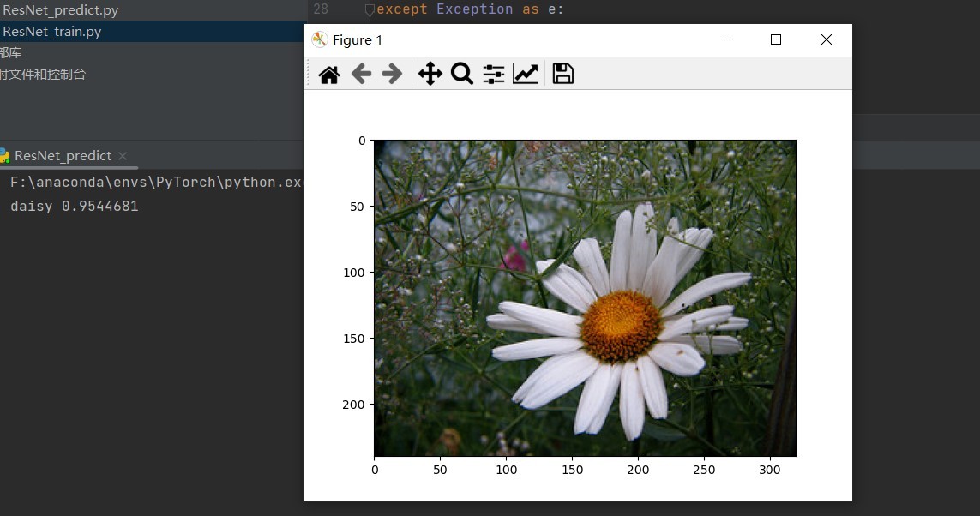Viewport: 980px width, 516px height.
Task: Go back to the previous plot view
Action: tap(360, 74)
